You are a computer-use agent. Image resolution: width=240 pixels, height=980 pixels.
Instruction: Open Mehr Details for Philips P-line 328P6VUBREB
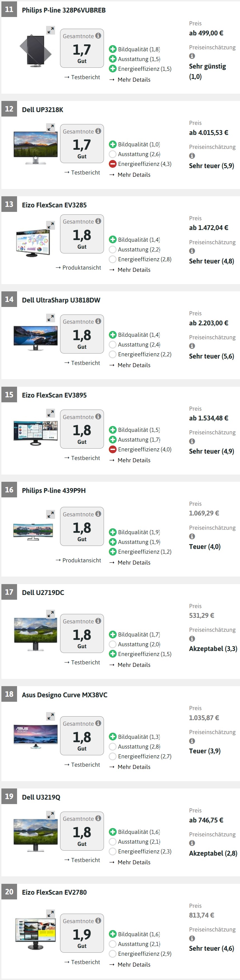(134, 79)
